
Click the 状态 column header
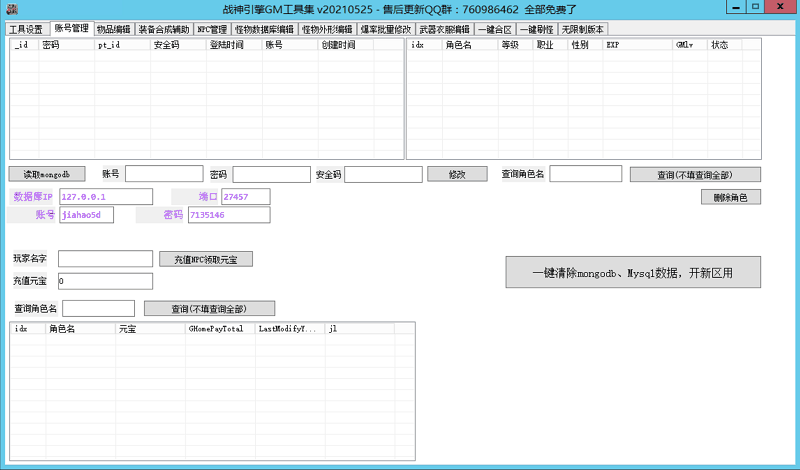point(725,45)
